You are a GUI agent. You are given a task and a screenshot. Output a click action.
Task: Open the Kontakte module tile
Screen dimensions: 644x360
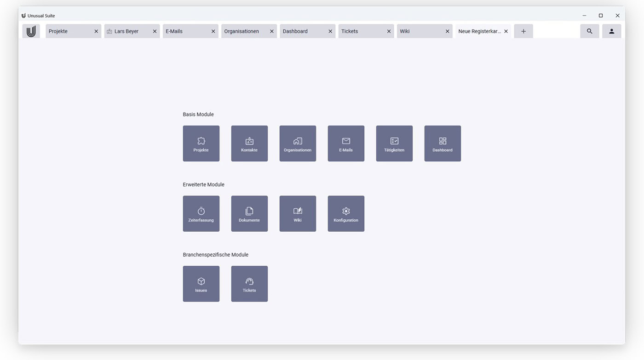pos(249,143)
